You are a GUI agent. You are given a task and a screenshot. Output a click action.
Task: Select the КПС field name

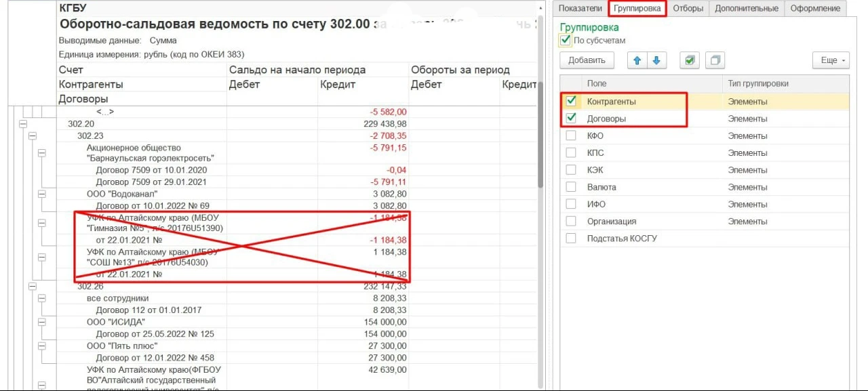[595, 153]
